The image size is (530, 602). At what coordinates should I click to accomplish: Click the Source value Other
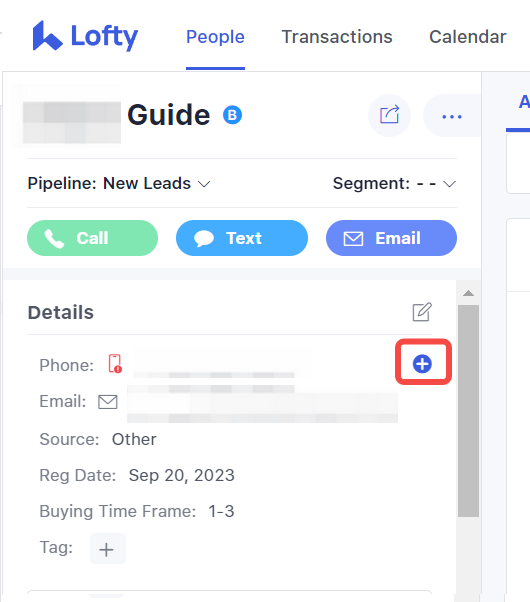tap(134, 439)
